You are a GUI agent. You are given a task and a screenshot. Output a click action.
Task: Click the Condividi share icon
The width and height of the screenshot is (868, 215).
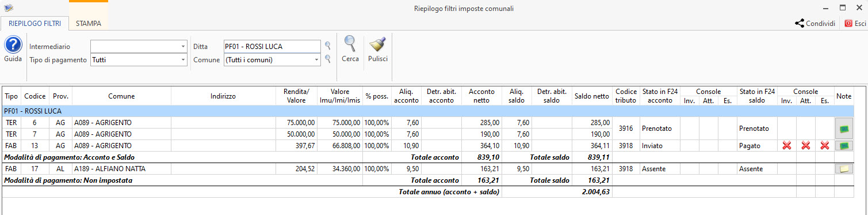point(800,24)
